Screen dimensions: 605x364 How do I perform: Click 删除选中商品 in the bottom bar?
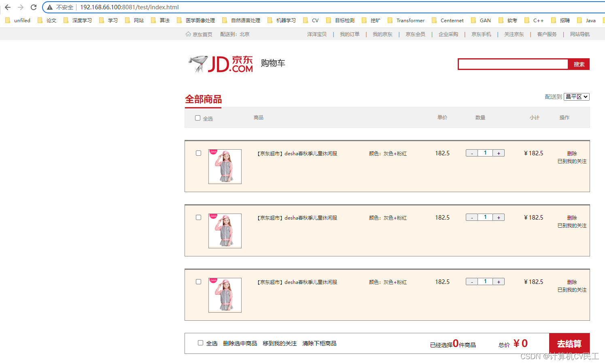[x=240, y=343]
